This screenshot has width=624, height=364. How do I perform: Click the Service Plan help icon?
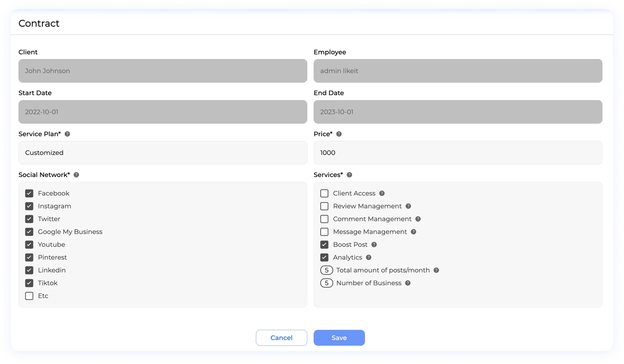point(67,134)
